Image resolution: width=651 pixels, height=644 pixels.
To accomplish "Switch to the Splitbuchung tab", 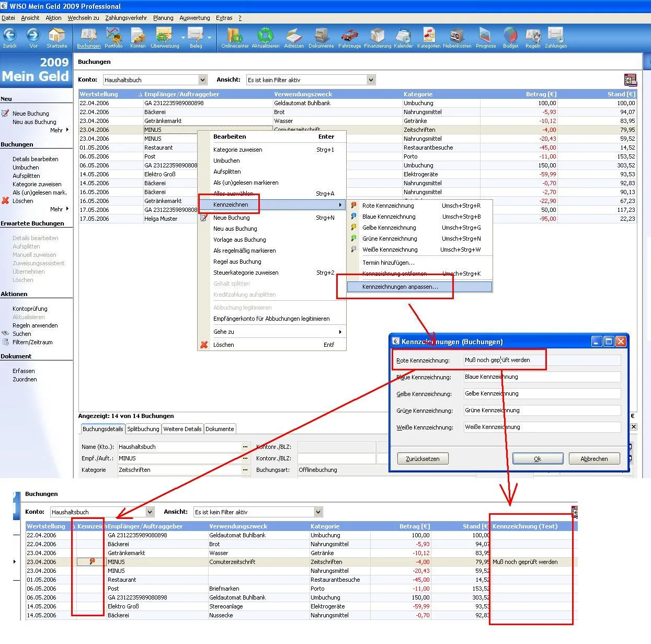I will (143, 429).
